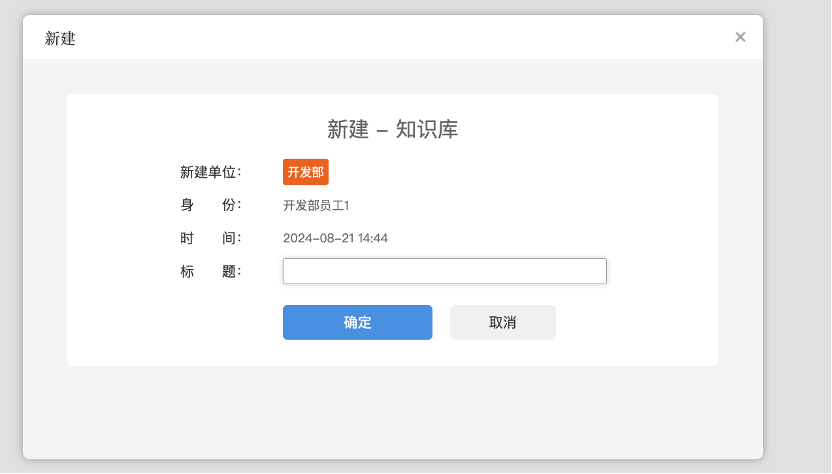832x474 pixels.
Task: Cancel with the 取消 button
Action: pos(502,322)
